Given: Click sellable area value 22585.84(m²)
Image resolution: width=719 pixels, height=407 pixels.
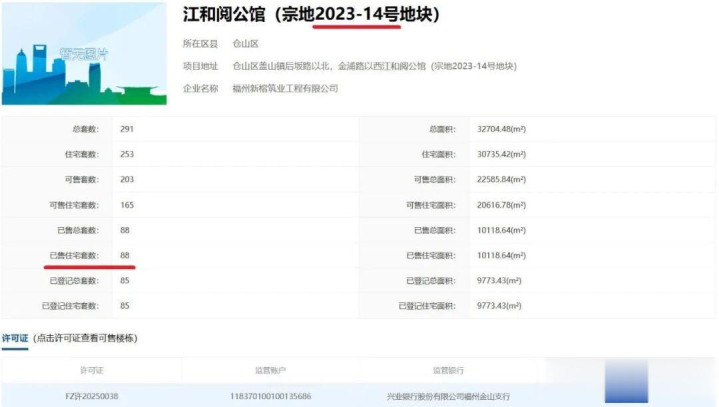Looking at the screenshot, I should point(501,180).
